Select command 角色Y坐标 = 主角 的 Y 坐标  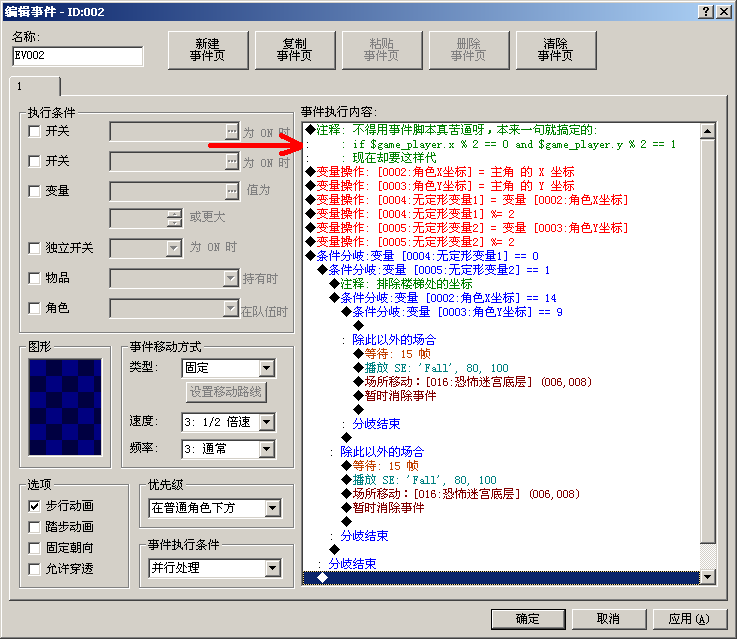coord(502,186)
